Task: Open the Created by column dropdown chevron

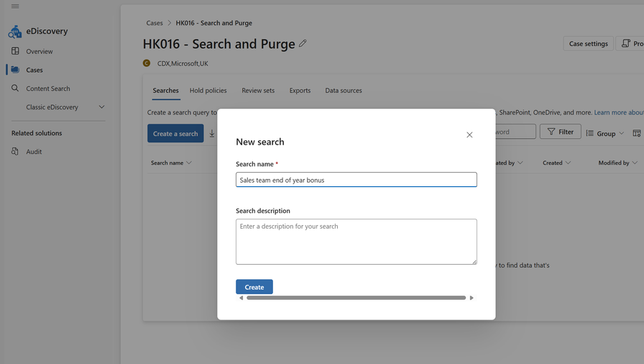Action: [520, 163]
